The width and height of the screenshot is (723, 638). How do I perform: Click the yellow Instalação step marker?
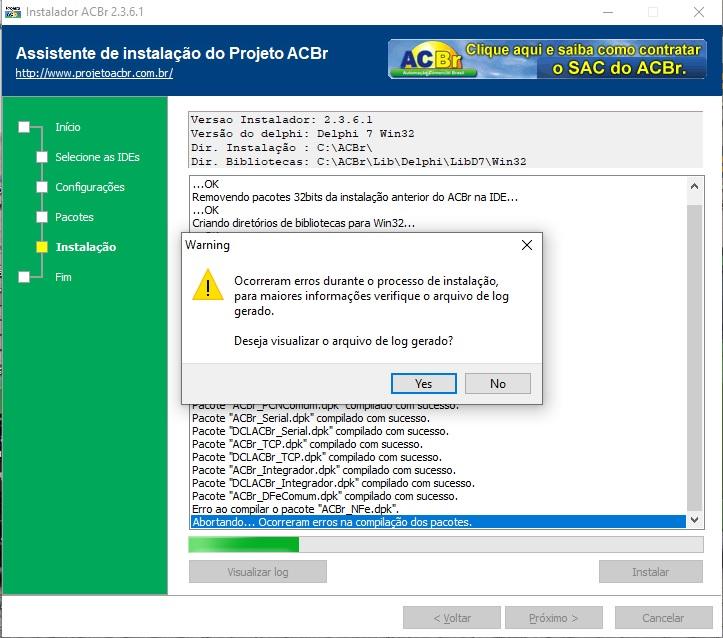pos(42,247)
